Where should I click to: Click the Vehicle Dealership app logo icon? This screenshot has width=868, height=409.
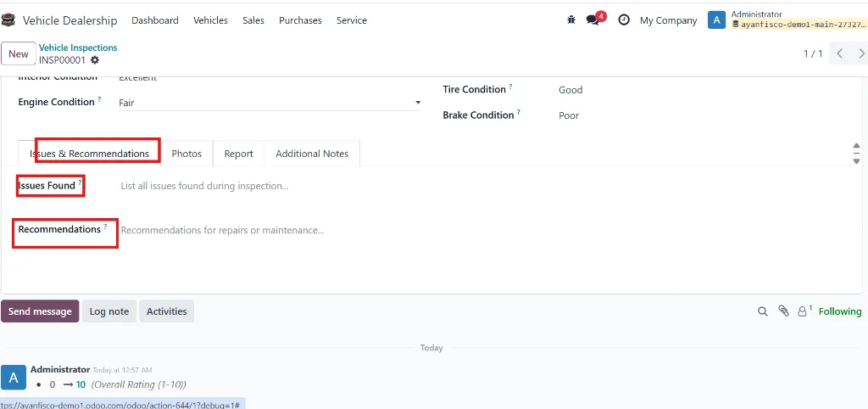(8, 20)
